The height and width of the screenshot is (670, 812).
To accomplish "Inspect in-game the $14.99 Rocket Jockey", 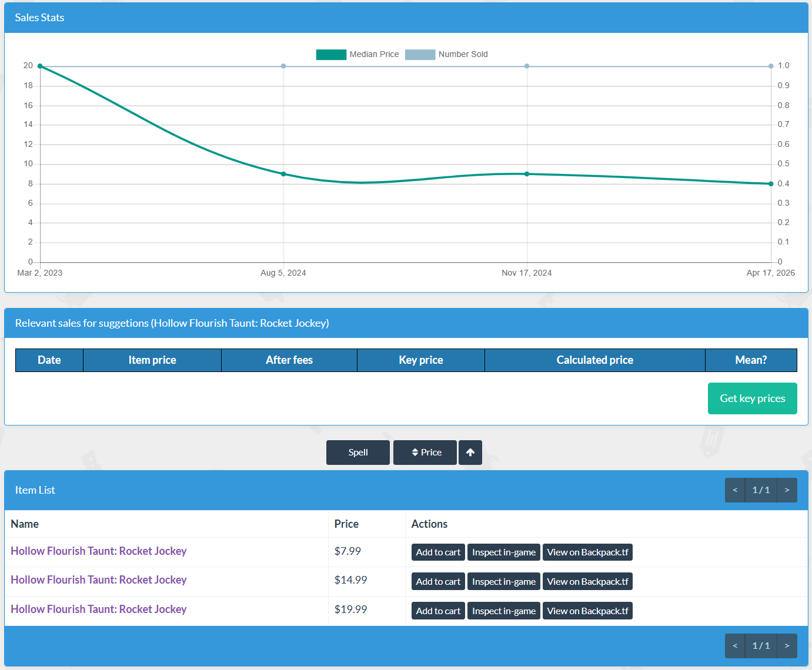I will pyautogui.click(x=504, y=582).
